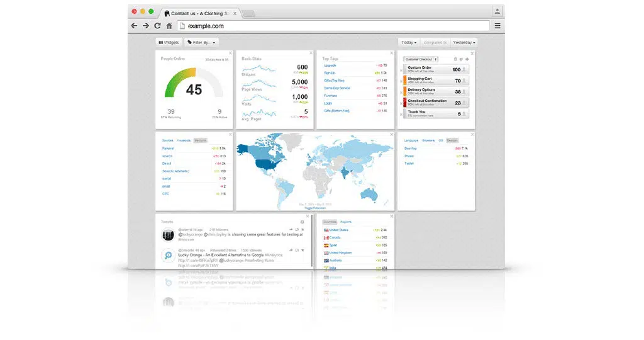
Task: Change the Customer Checkout funnel selector
Action: [421, 59]
